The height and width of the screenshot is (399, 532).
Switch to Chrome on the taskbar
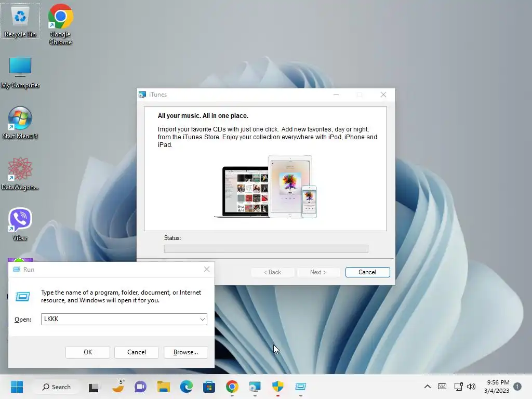(232, 387)
